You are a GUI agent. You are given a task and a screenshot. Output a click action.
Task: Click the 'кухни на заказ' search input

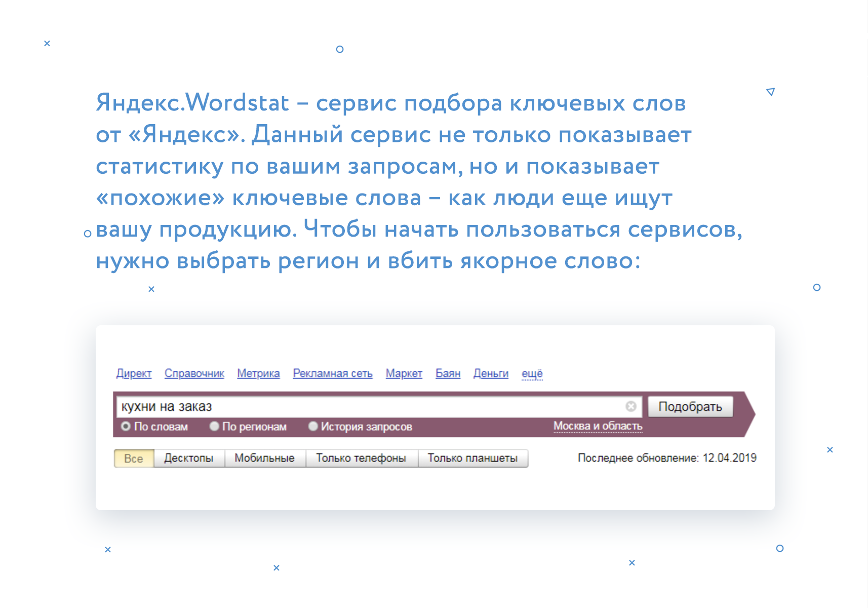(x=370, y=407)
